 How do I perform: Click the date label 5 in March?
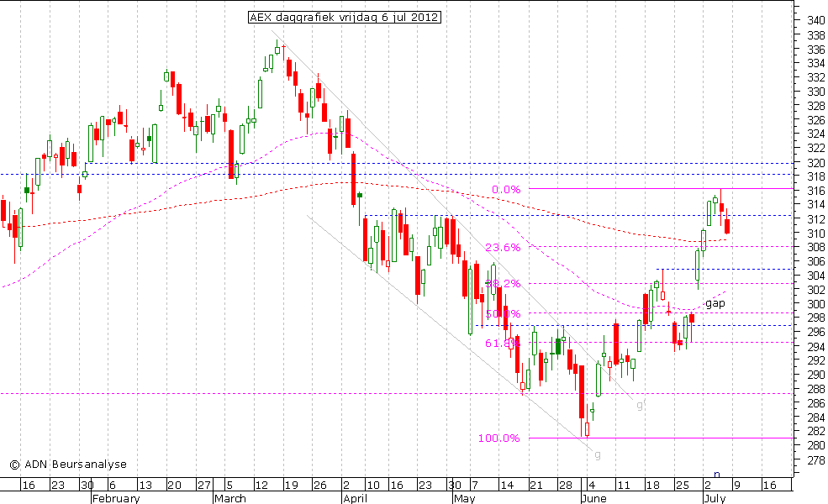pyautogui.click(x=229, y=485)
